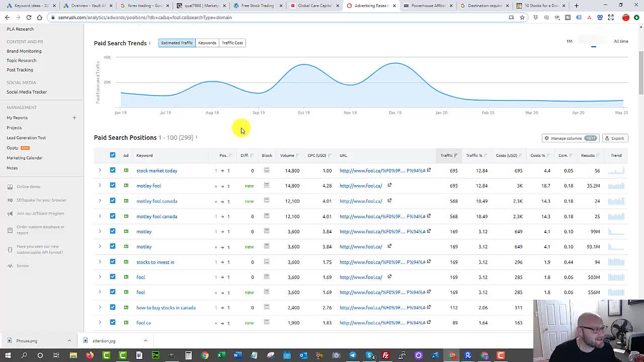Expand the stocks to invest in row
644x362 pixels.
coord(100,261)
